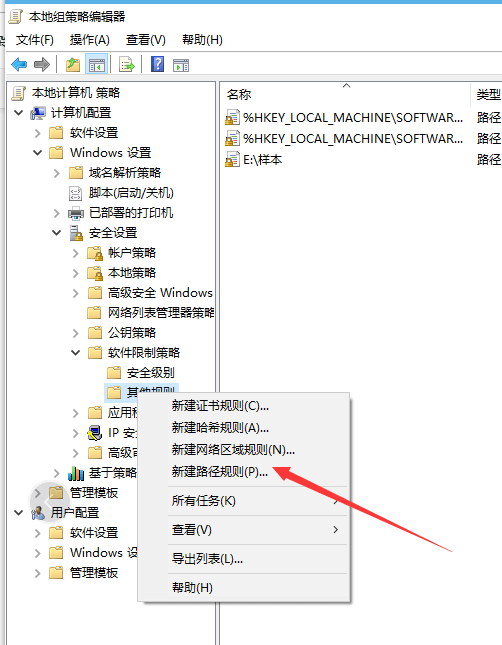Select 管理模板 under 用户配置
The height and width of the screenshot is (645, 502).
(94, 573)
